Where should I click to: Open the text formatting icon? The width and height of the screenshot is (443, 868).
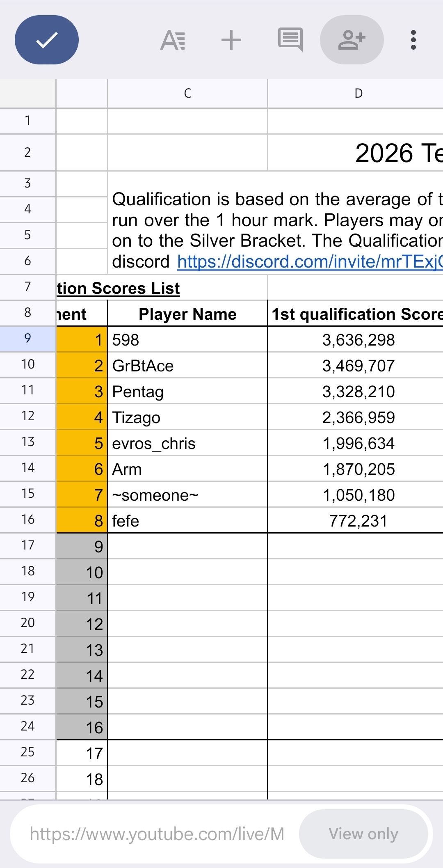click(x=173, y=40)
